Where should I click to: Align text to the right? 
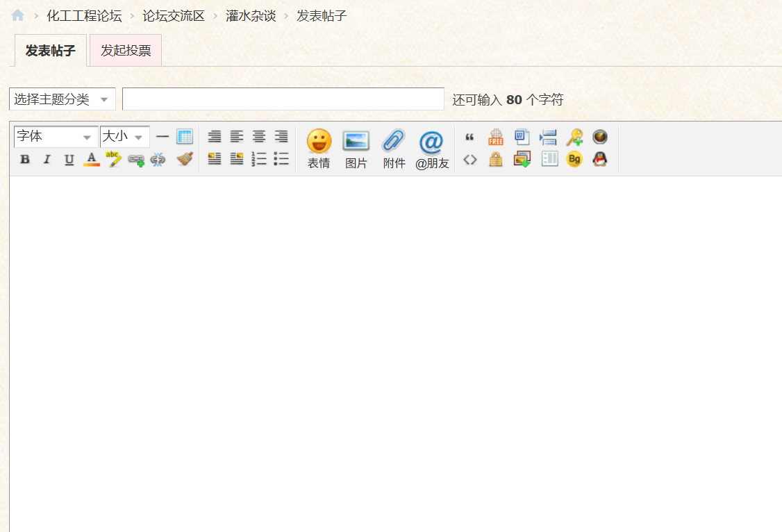[x=281, y=136]
